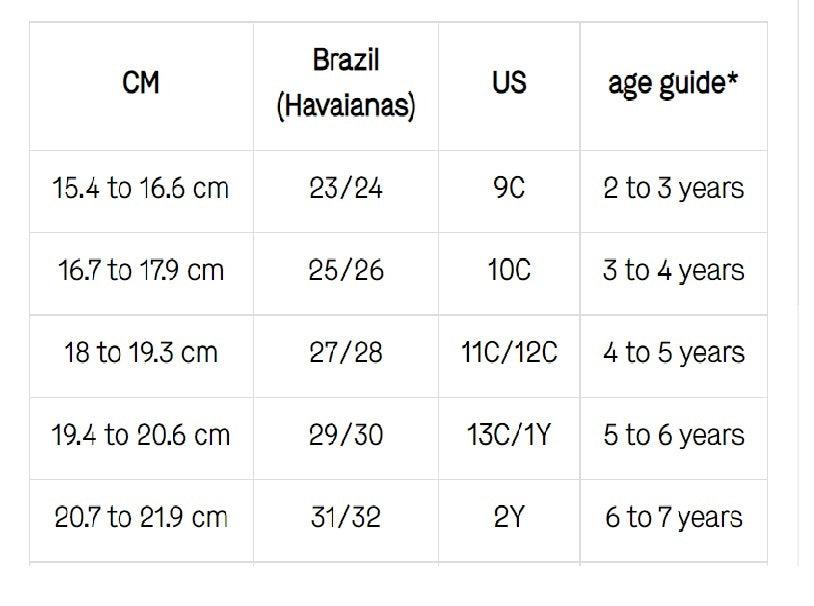Click the US size 11C/12C cell
The image size is (814, 606).
click(x=509, y=353)
